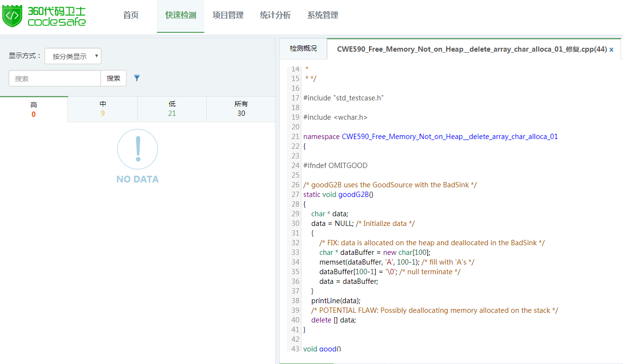
Task: Expand the 按分类显示 display mode dropdown
Action: (73, 56)
